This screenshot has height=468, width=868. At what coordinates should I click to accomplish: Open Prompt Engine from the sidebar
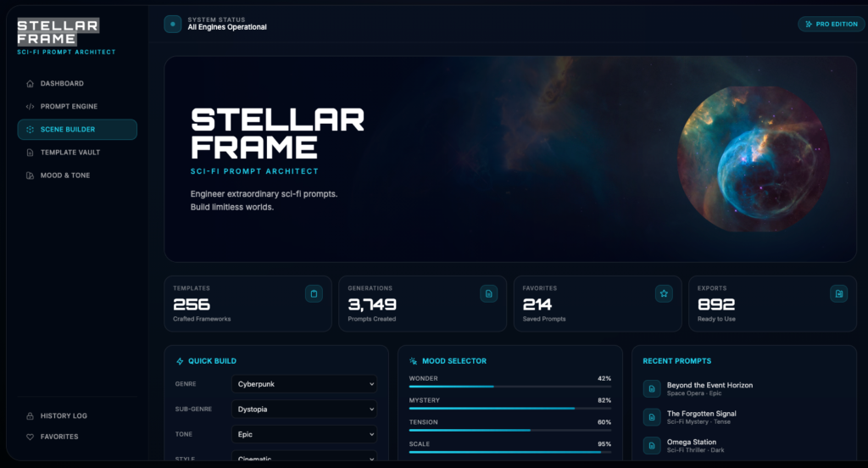77,106
